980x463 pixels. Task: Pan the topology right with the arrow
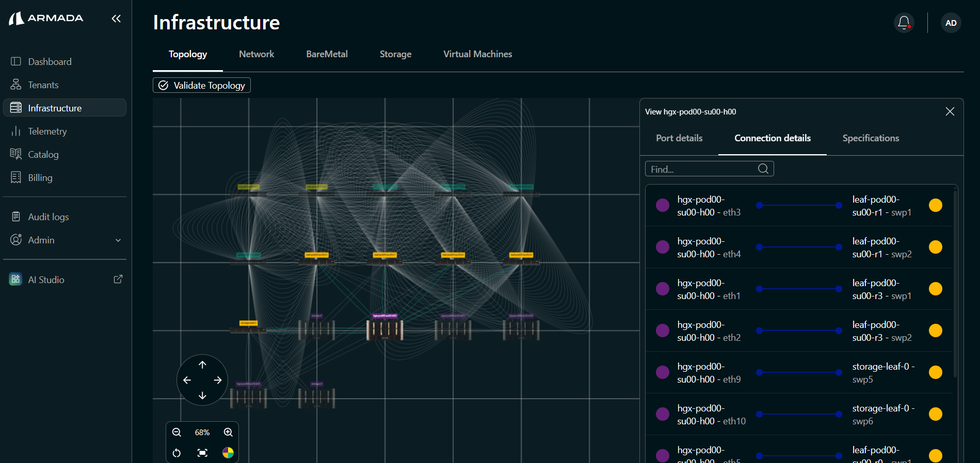[x=218, y=380]
